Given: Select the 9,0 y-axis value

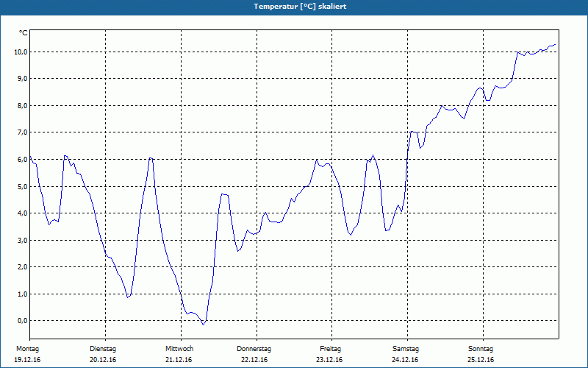Looking at the screenshot, I should (22, 79).
